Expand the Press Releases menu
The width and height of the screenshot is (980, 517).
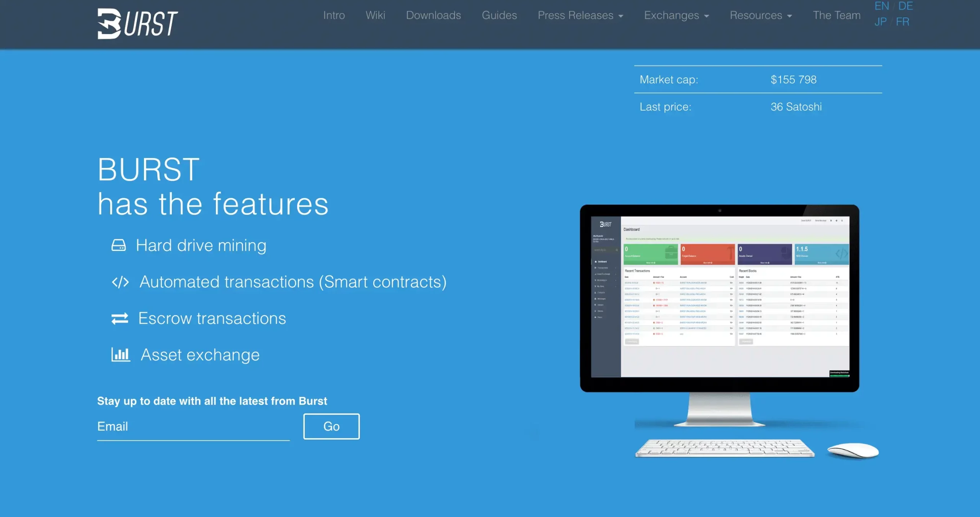pyautogui.click(x=580, y=14)
